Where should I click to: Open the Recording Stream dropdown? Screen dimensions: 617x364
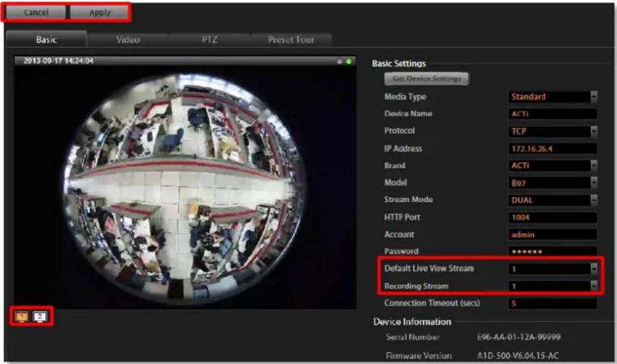tap(594, 286)
